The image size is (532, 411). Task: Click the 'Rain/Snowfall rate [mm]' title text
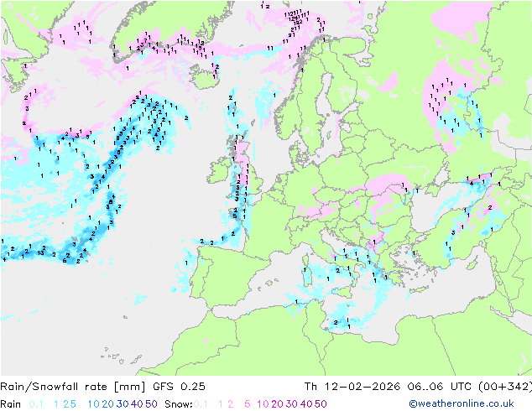coord(73,387)
